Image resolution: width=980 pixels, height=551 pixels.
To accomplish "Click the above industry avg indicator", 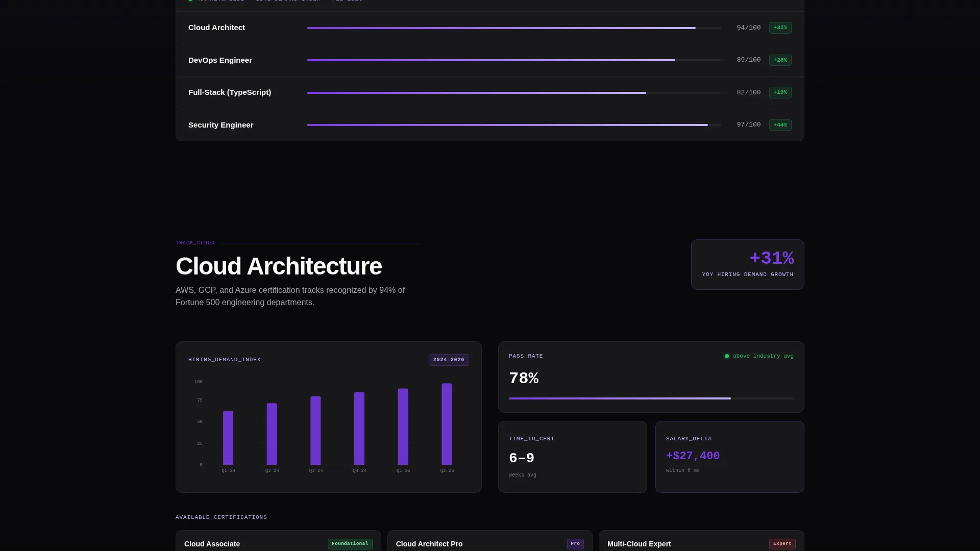I will [x=759, y=356].
